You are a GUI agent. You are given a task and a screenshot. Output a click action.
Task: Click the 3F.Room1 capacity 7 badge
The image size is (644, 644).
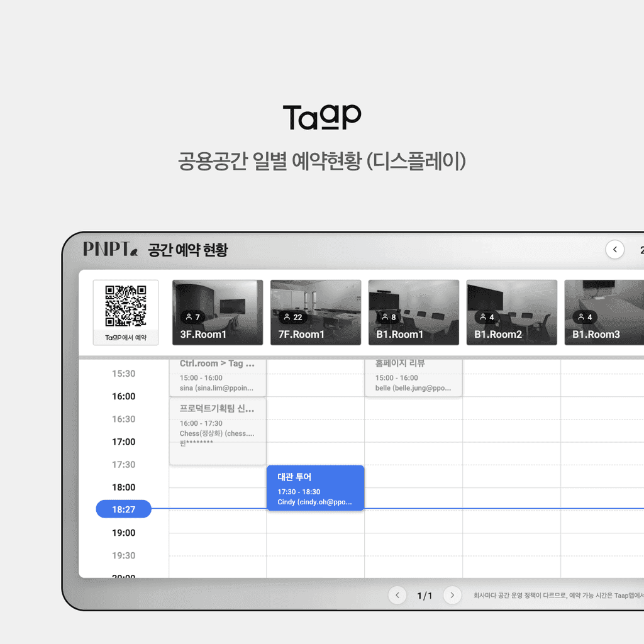tap(192, 317)
